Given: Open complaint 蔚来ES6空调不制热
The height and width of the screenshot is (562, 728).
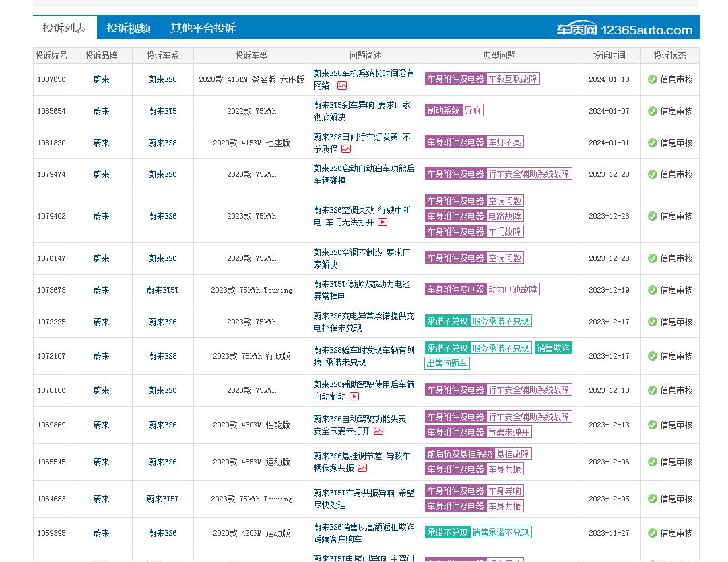Looking at the screenshot, I should tap(362, 258).
